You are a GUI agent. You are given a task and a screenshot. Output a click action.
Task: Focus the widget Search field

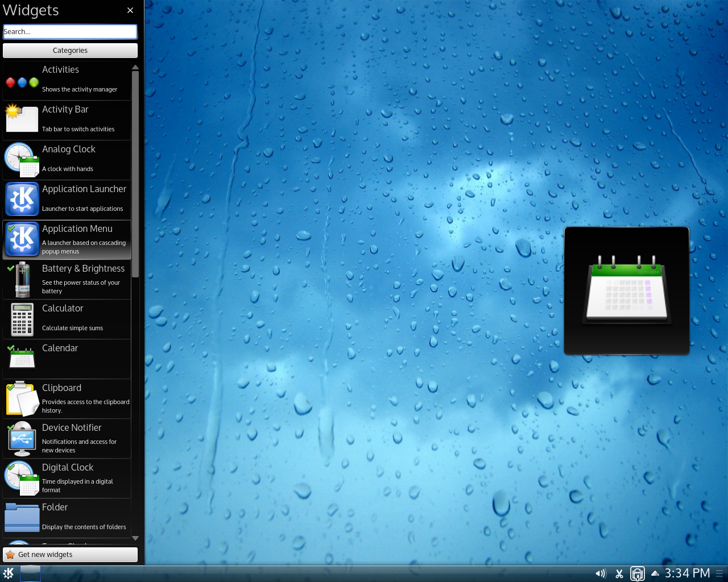pos(70,32)
